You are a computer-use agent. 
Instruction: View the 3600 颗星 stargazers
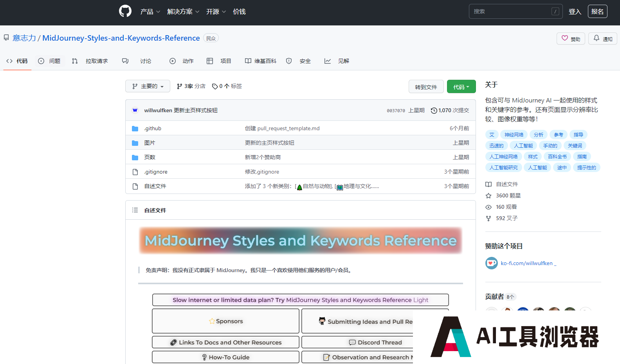pos(503,195)
